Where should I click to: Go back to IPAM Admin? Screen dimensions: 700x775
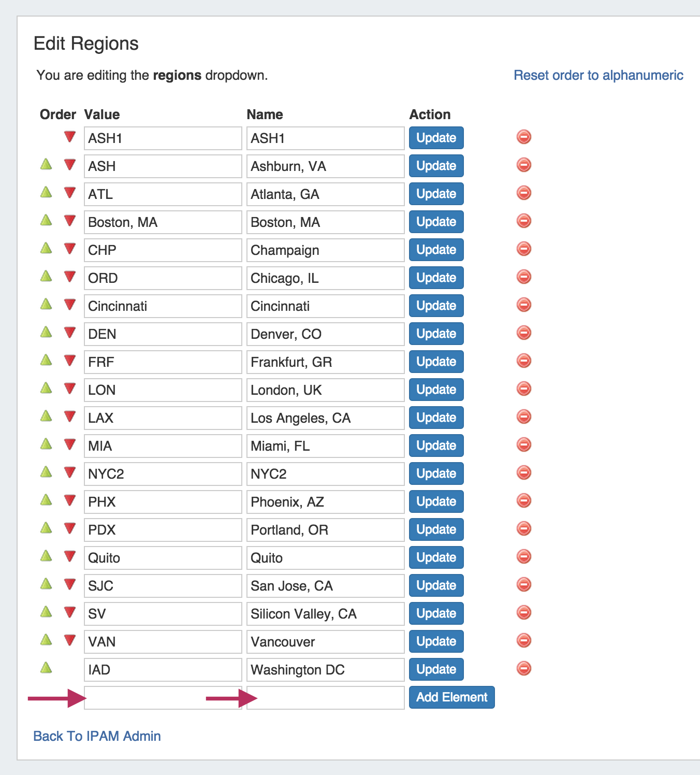97,736
